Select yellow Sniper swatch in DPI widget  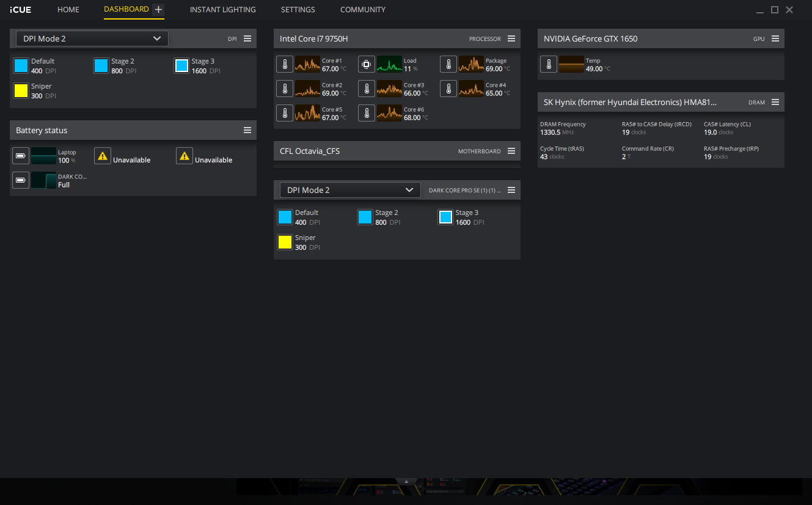[21, 90]
